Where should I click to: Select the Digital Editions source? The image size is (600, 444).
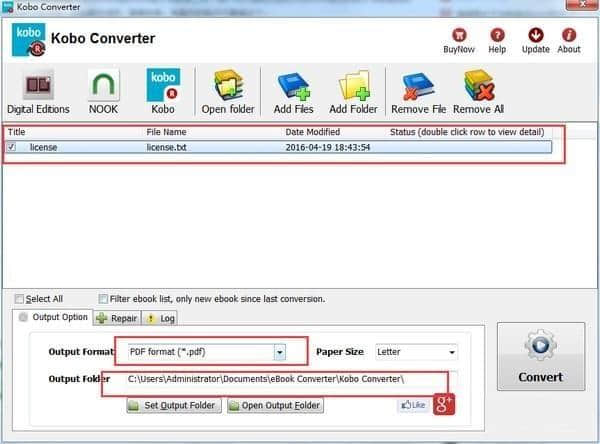[38, 92]
